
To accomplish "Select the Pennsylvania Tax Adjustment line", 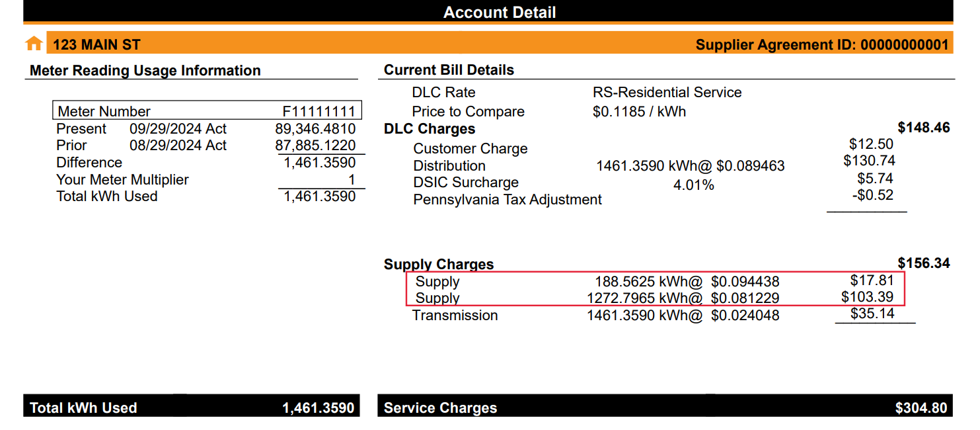I will click(508, 199).
